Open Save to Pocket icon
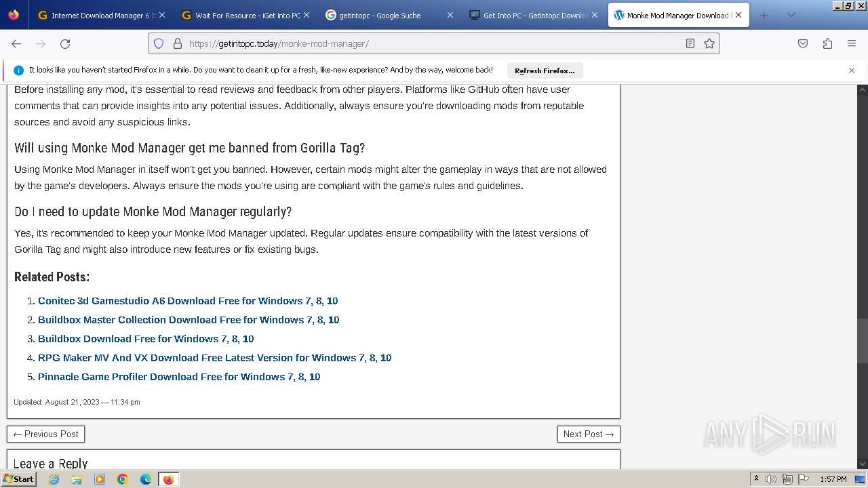Image resolution: width=868 pixels, height=488 pixels. [803, 43]
